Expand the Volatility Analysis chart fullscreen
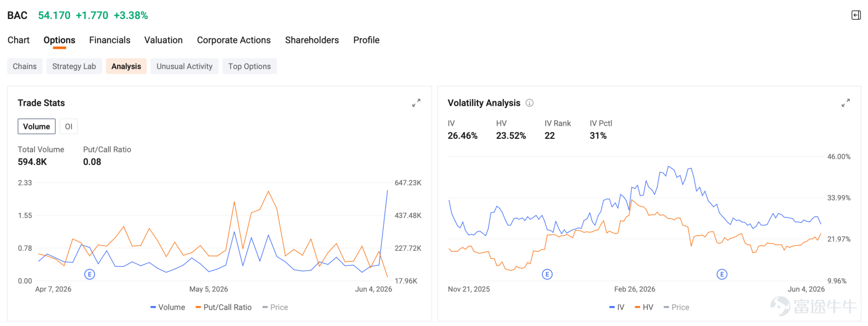Viewport: 868px width, 326px height. 846,103
